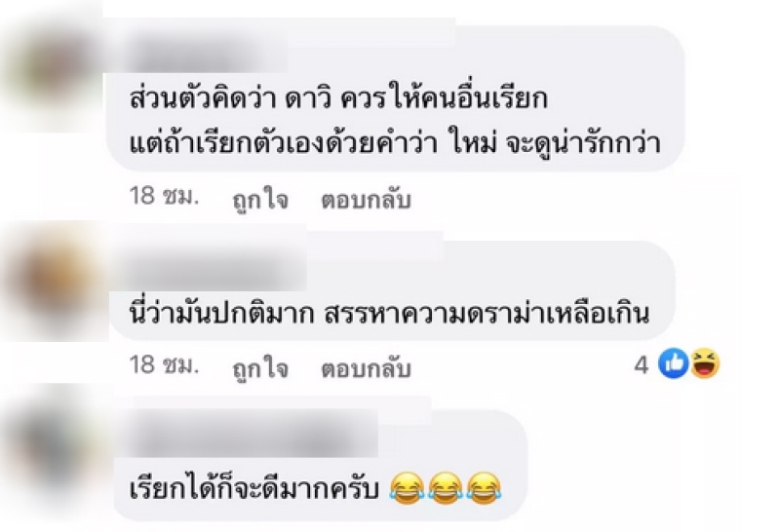This screenshot has height=532, width=780.
Task: Reply to the ดาวิ comment via ตอบกลับ
Action: [x=366, y=200]
